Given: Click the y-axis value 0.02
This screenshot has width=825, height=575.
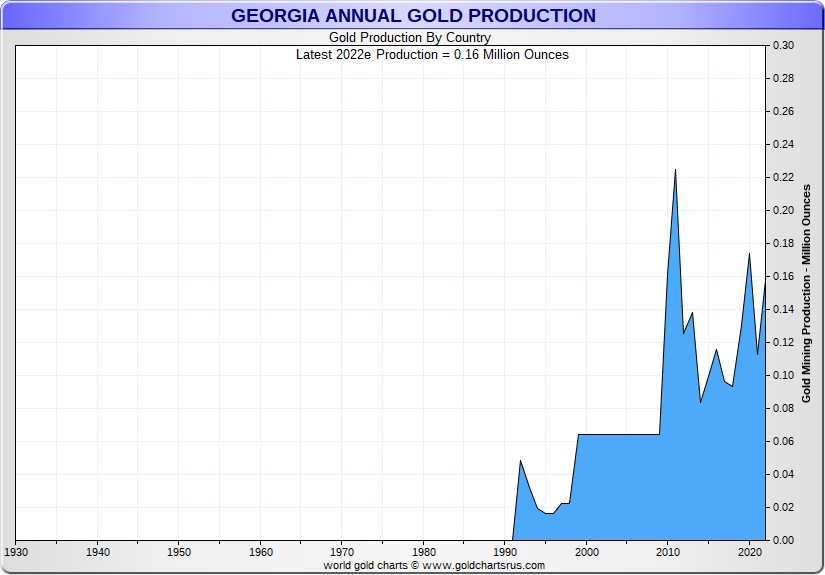Looking at the screenshot, I should [783, 508].
